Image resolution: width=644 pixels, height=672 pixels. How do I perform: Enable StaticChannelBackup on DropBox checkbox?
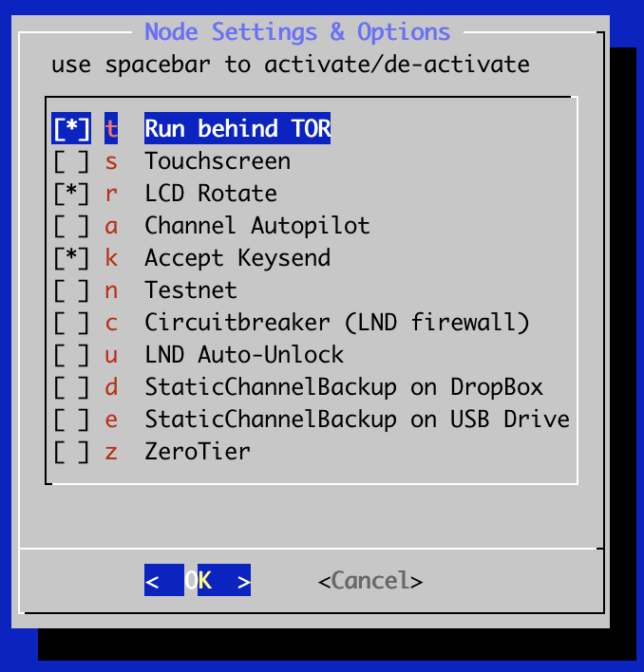(71, 387)
